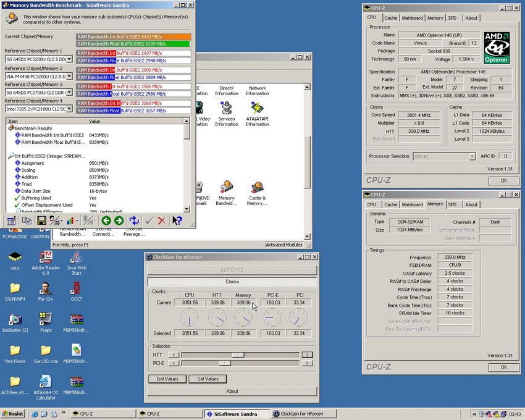This screenshot has height=420, width=525.
Task: Click OK in the upper CPU-Z window
Action: [503, 180]
